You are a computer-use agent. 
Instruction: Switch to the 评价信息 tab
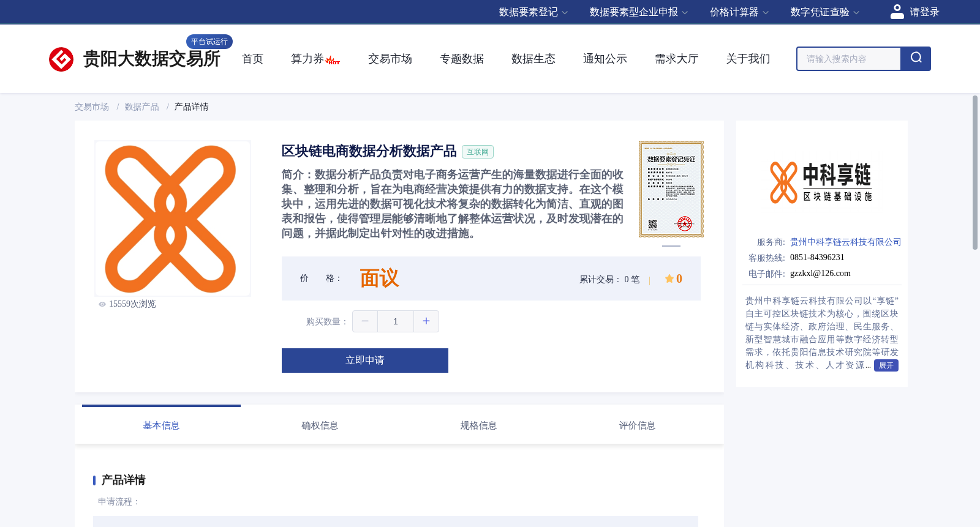click(637, 425)
